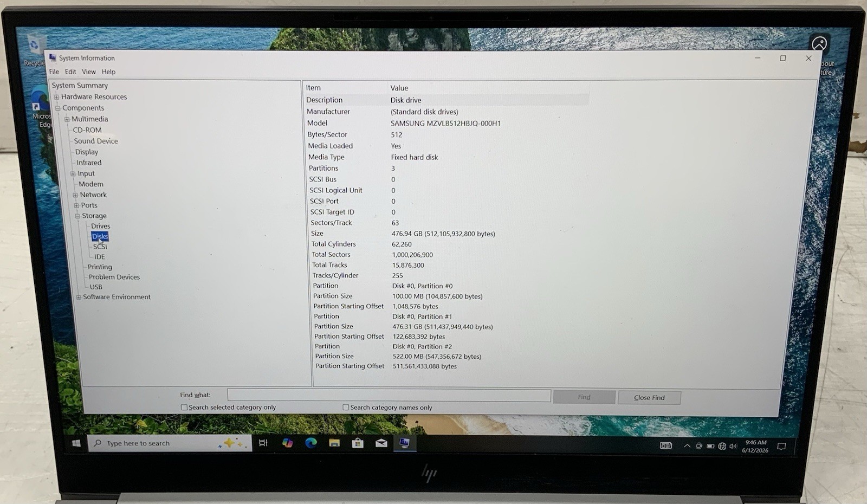Collapse the Components tree node
The image size is (867, 504).
(57, 108)
